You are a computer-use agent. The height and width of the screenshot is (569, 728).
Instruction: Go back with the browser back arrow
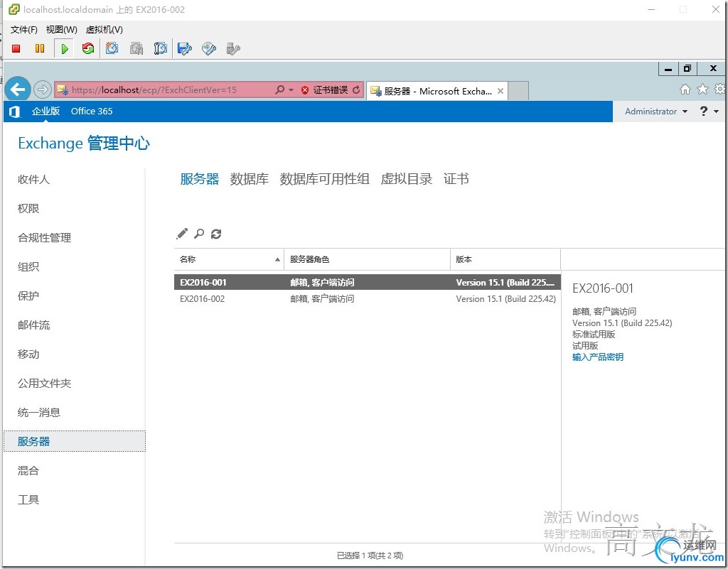(x=18, y=89)
